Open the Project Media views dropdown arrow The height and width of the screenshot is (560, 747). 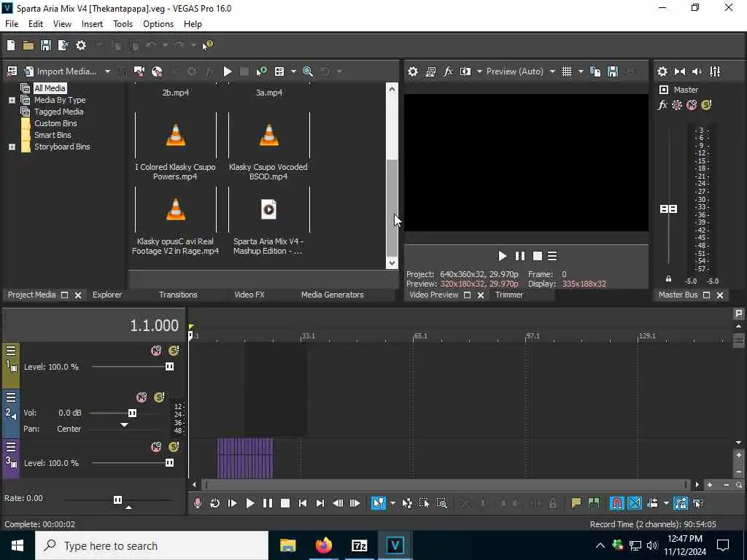293,71
